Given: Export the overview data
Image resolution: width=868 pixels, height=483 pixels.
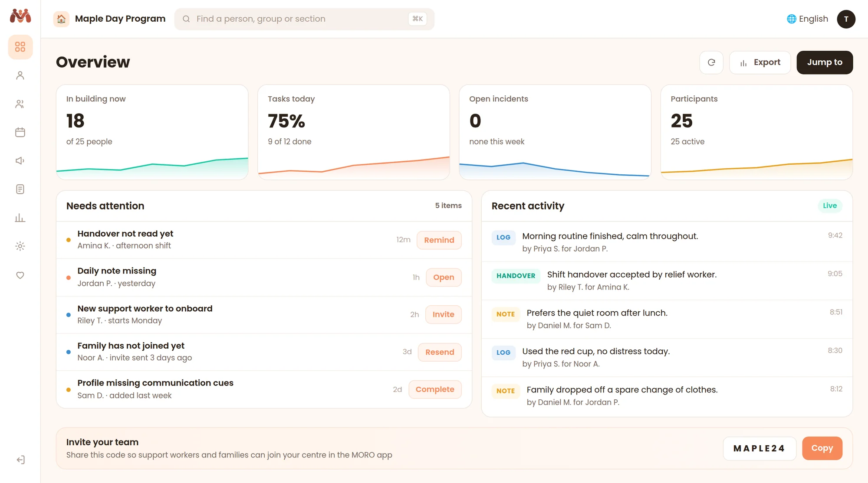Looking at the screenshot, I should (x=760, y=62).
